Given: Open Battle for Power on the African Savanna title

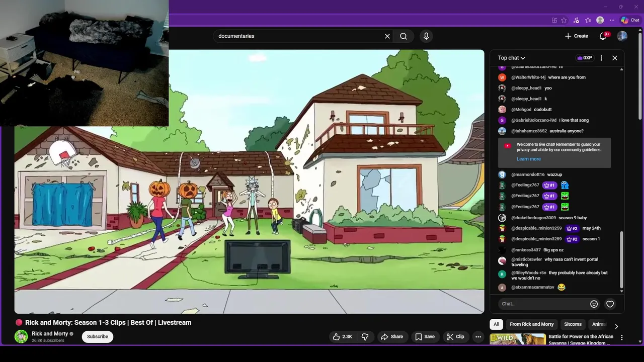Looking at the screenshot, I should click(x=581, y=340).
